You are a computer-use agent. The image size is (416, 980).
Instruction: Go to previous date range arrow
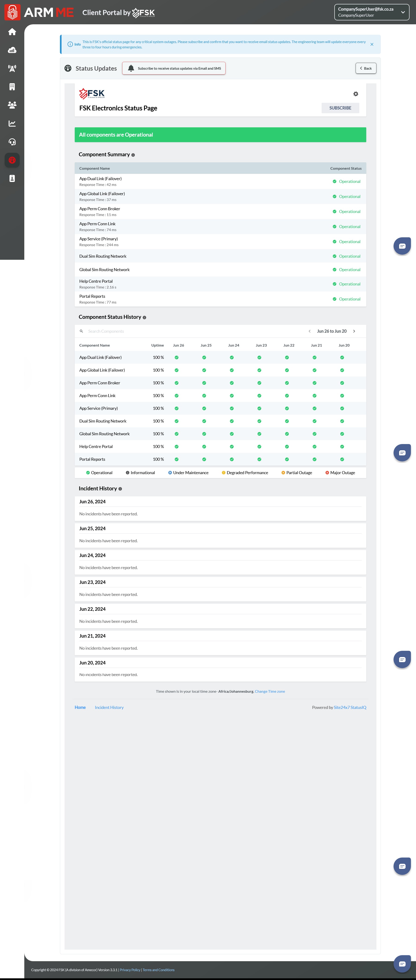tap(310, 331)
